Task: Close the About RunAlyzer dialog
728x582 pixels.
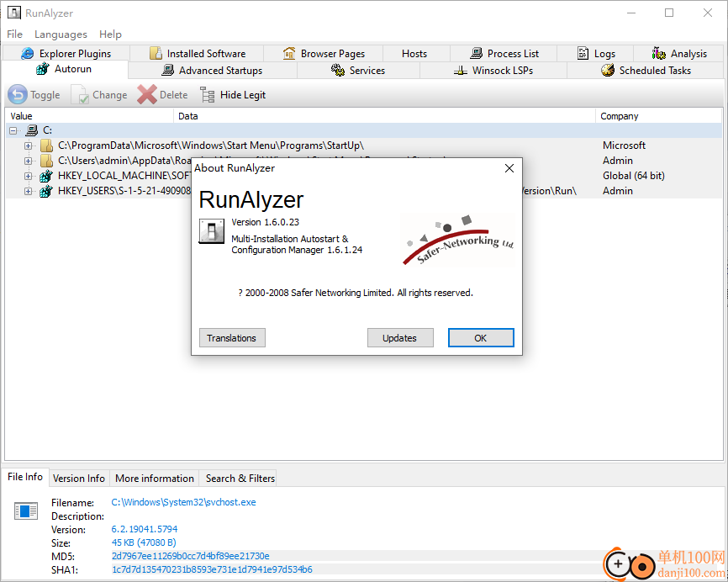Action: [509, 168]
